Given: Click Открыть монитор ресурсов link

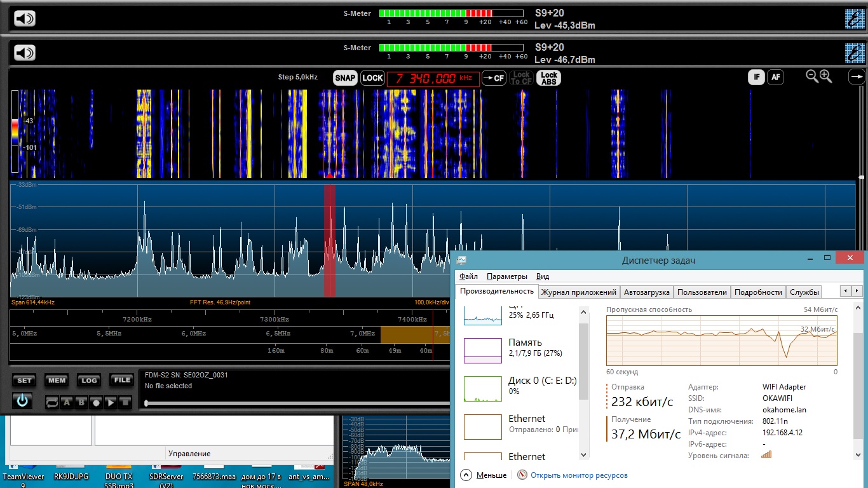Looking at the screenshot, I should [x=578, y=475].
